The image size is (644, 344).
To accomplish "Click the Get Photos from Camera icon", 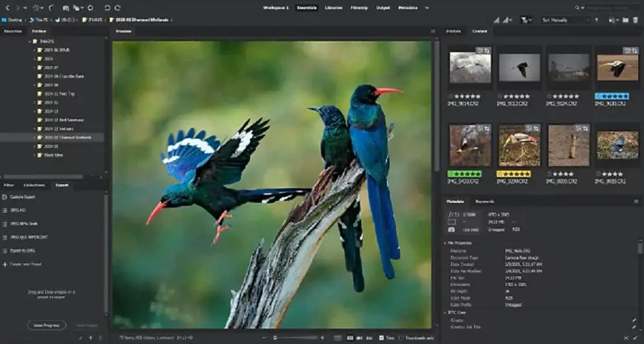I will pyautogui.click(x=66, y=8).
